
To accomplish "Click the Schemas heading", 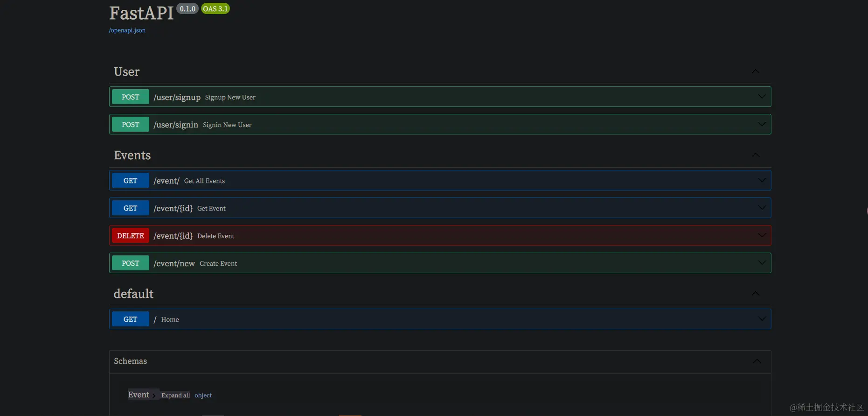I will click(130, 361).
